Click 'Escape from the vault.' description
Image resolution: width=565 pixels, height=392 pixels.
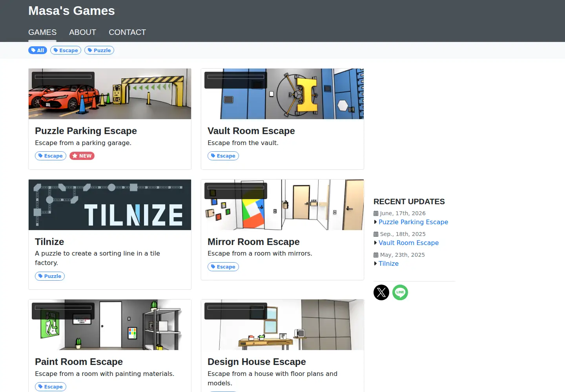coord(243,143)
